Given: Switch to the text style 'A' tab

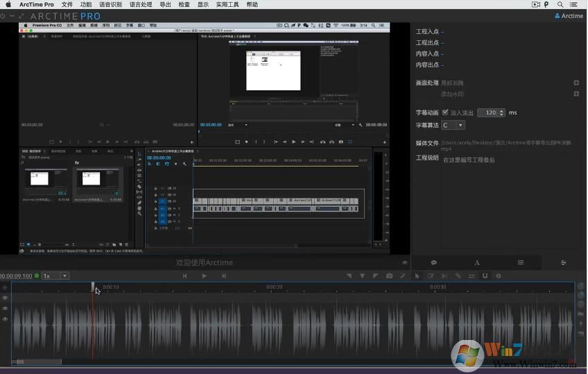Looking at the screenshot, I should click(x=477, y=263).
